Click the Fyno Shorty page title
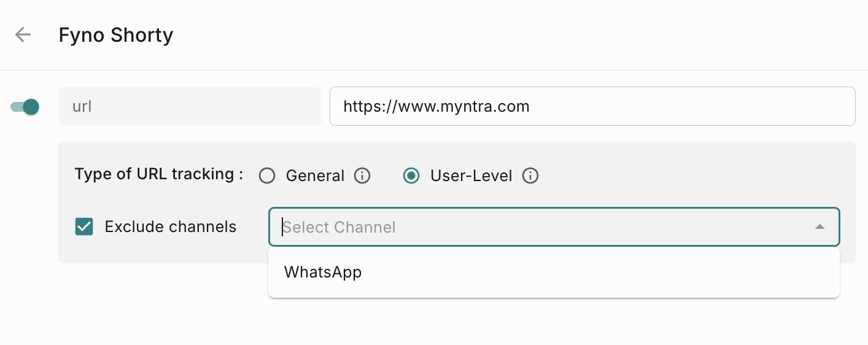The image size is (868, 345). pyautogui.click(x=116, y=35)
